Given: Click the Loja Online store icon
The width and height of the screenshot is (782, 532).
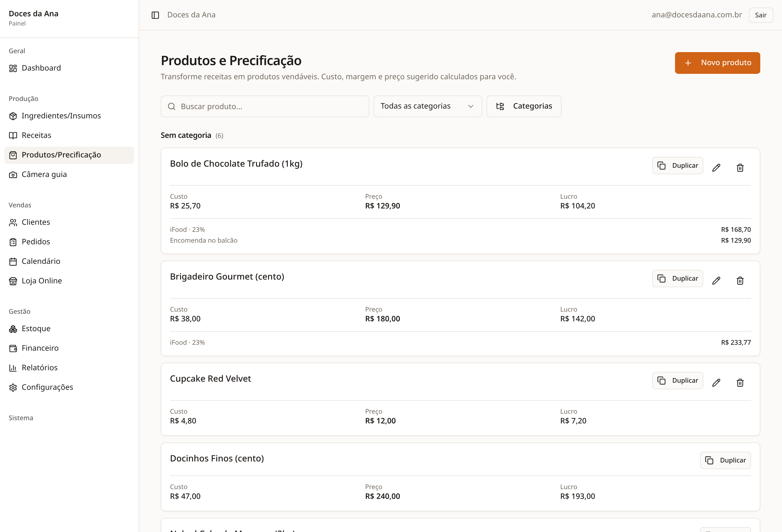Looking at the screenshot, I should point(13,281).
